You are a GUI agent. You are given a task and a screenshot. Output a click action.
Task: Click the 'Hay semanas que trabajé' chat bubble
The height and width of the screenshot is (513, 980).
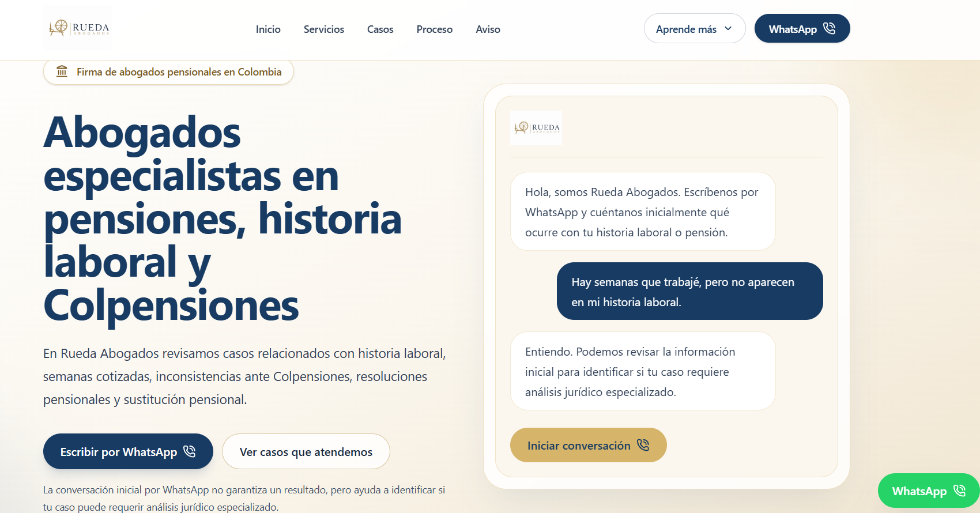pyautogui.click(x=689, y=291)
